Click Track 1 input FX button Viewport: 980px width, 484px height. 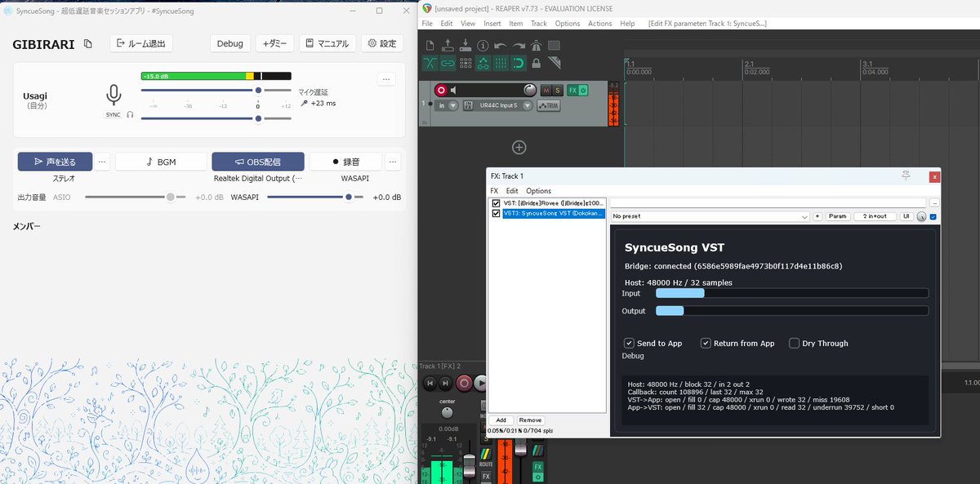pos(468,105)
